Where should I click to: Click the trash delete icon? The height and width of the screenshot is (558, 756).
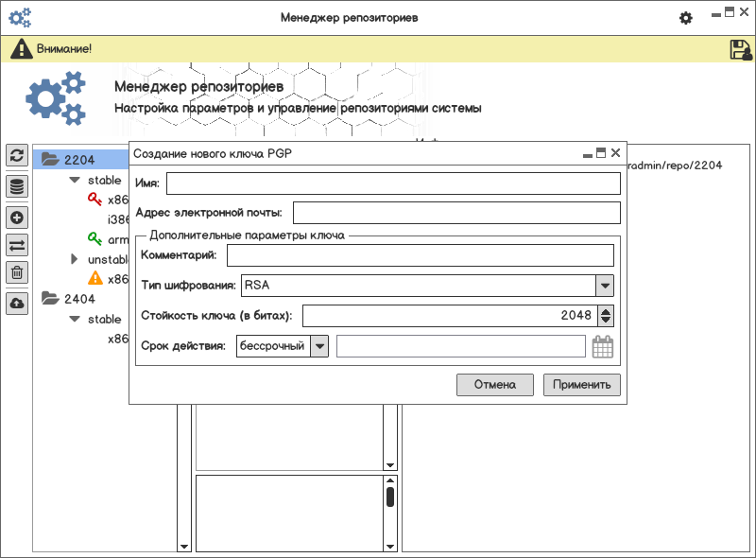[17, 272]
